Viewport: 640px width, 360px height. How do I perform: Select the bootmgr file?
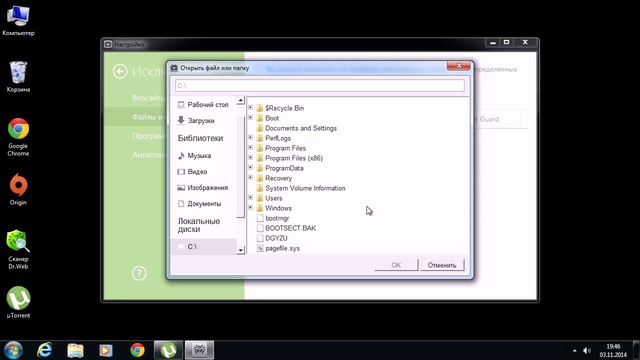[273, 218]
